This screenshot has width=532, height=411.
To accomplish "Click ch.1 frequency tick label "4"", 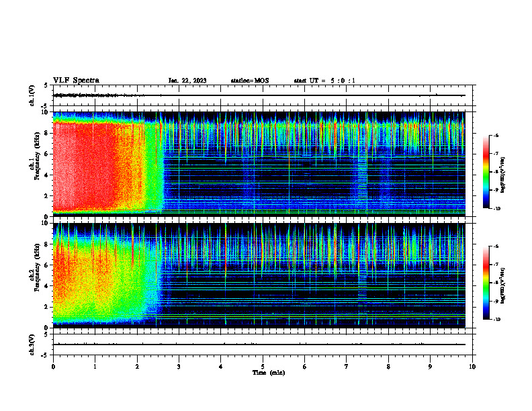I will (47, 175).
